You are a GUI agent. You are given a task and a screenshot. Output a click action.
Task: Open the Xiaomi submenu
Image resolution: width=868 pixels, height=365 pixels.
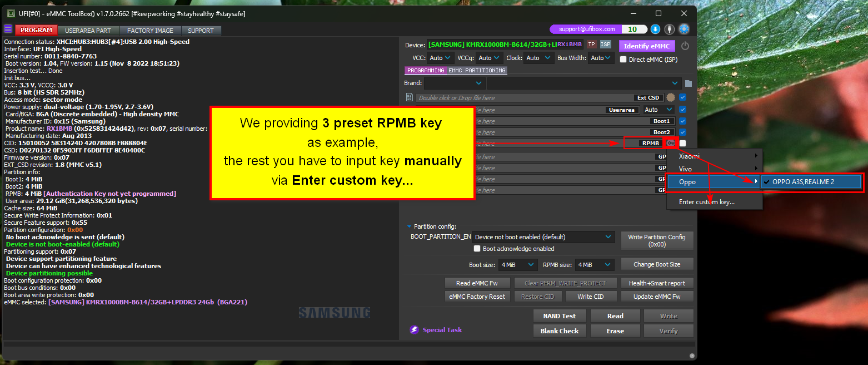(714, 156)
